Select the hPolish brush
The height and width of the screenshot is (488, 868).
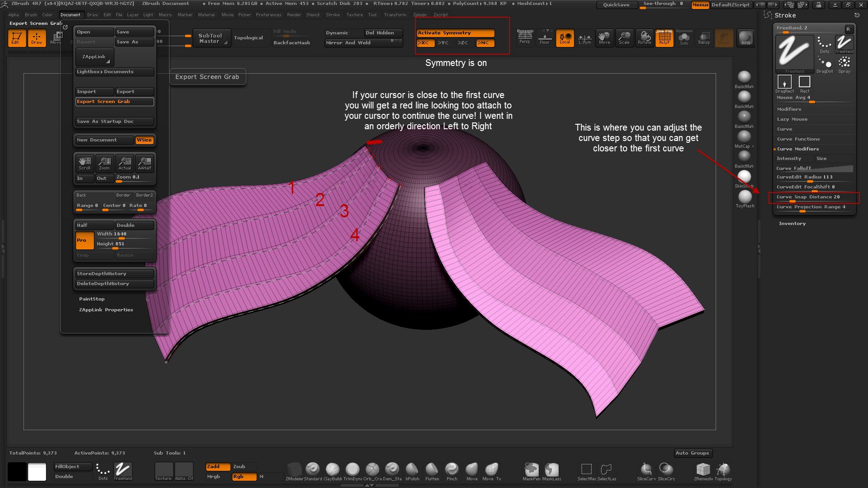pyautogui.click(x=412, y=471)
